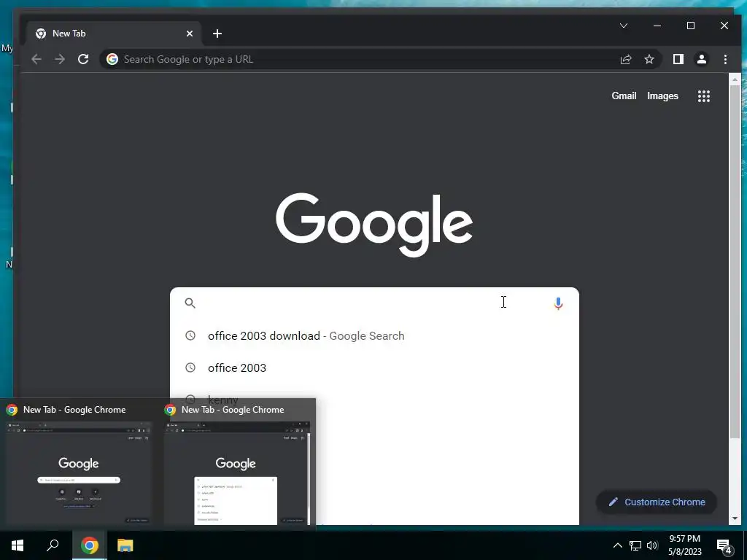This screenshot has height=560, width=747.
Task: Close the New Tab tab
Action: [190, 34]
